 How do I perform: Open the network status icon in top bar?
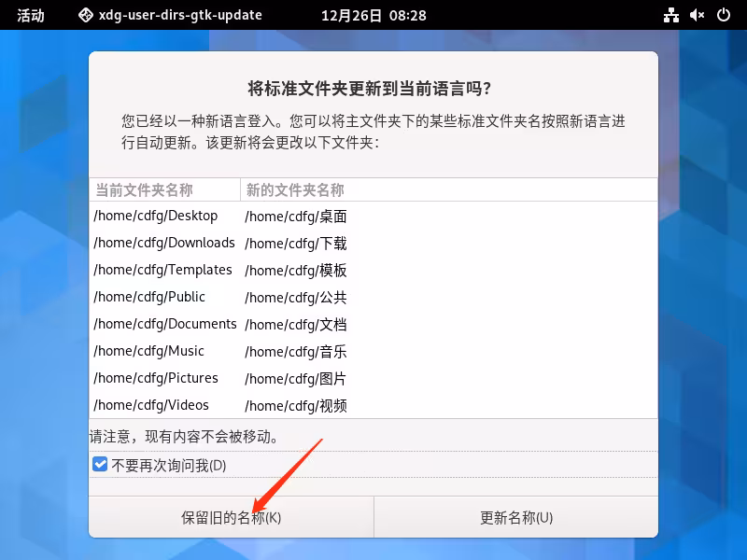coord(670,15)
